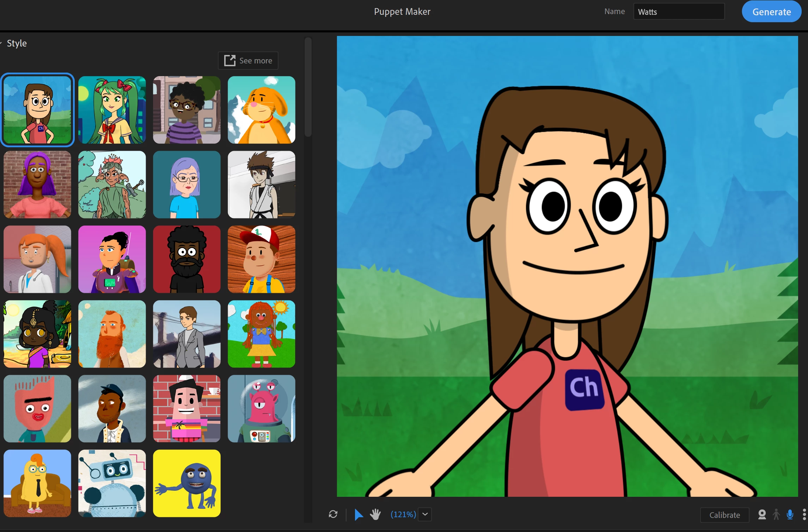Screen dimensions: 808x532
Task: Open the zoom level dropdown
Action: click(425, 514)
